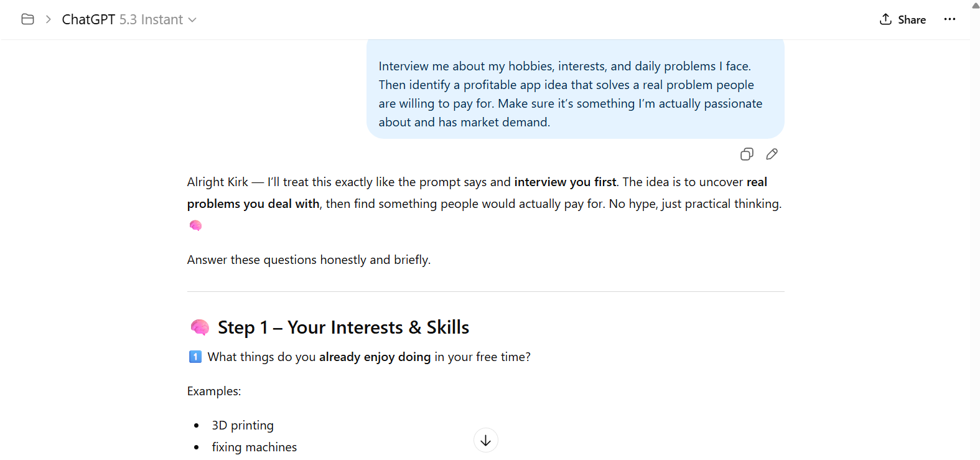Expand the chevron next to 5.3 Instant

pos(192,20)
